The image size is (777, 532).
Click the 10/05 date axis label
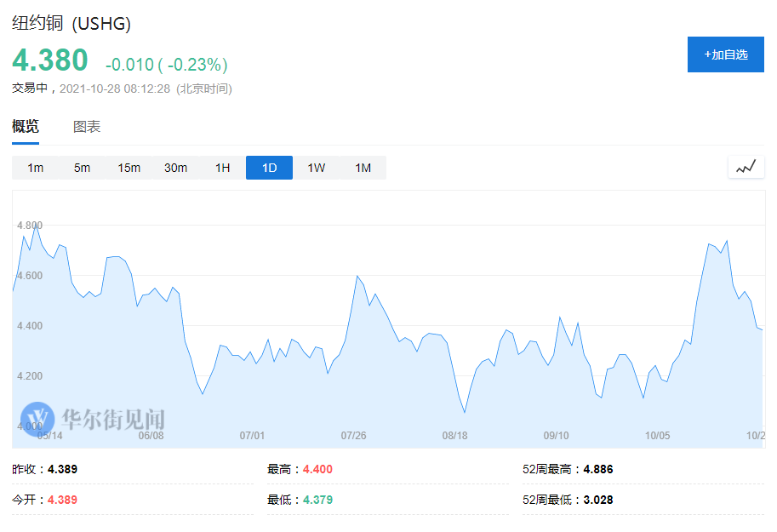tap(658, 436)
